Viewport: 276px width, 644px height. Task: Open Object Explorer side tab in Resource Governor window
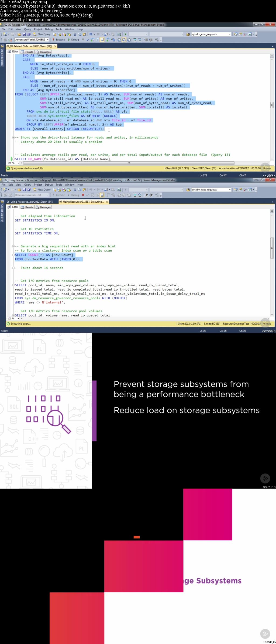coord(2,211)
